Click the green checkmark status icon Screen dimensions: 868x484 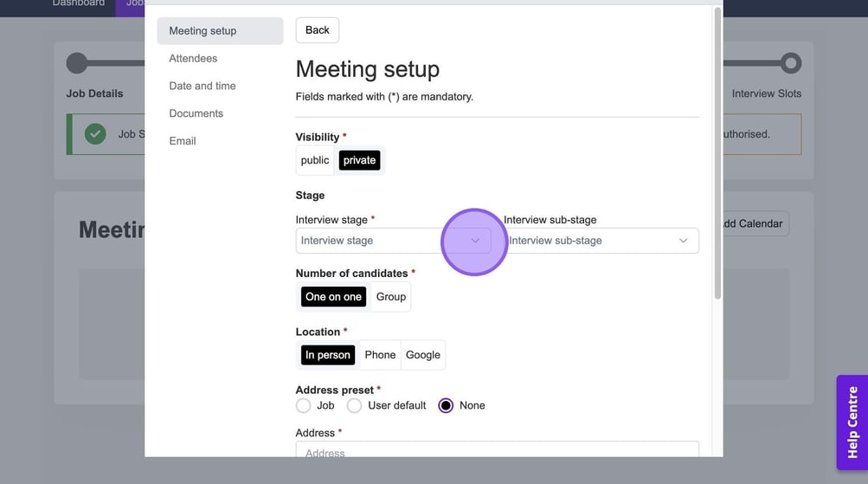pyautogui.click(x=95, y=134)
